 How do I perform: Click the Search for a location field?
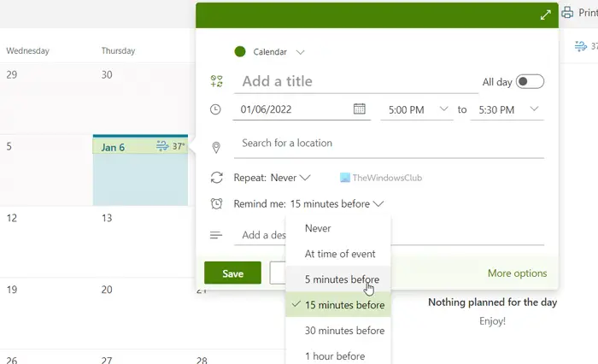click(x=389, y=144)
